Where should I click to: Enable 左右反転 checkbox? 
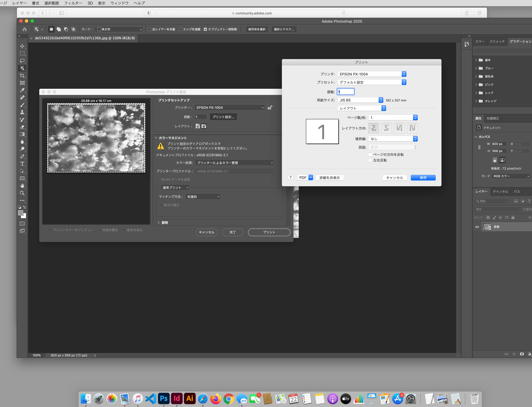pos(370,160)
